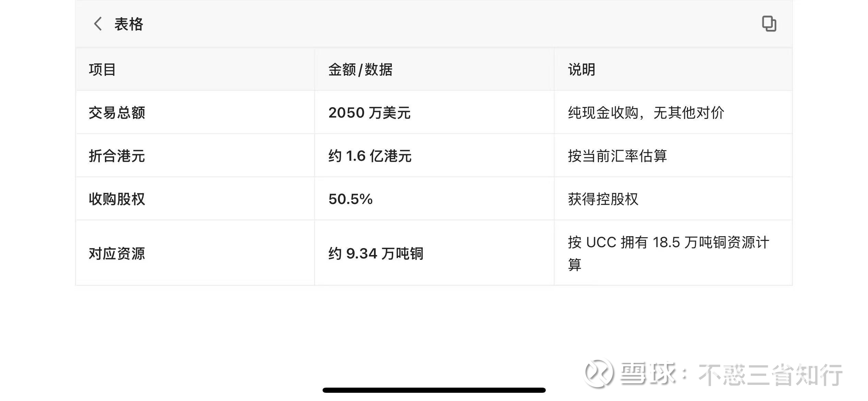
Task: Tap the back chevron arrow
Action: tap(98, 24)
